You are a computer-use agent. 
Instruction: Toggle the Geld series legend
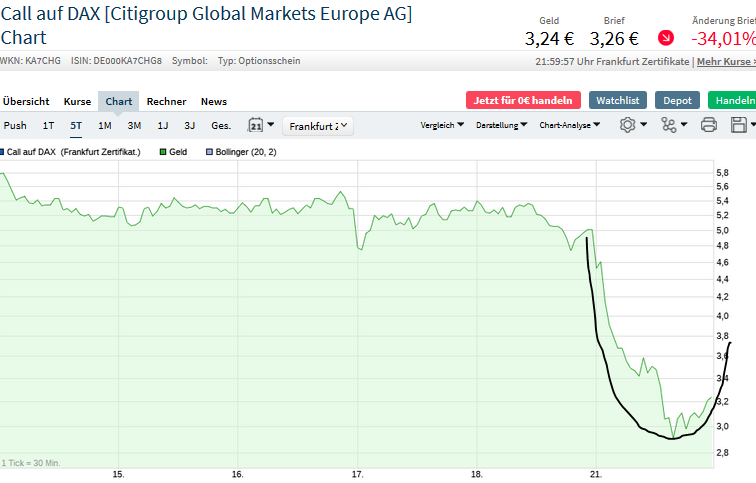(x=173, y=152)
